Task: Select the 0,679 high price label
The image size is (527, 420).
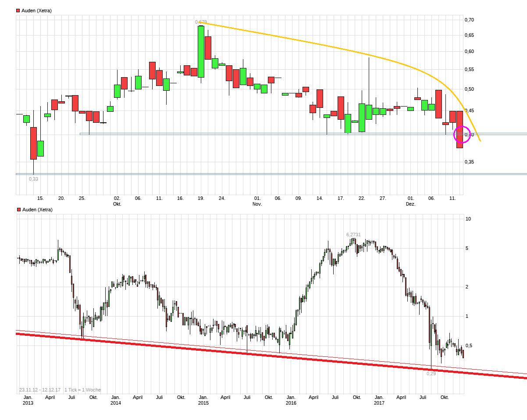Action: 201,22
